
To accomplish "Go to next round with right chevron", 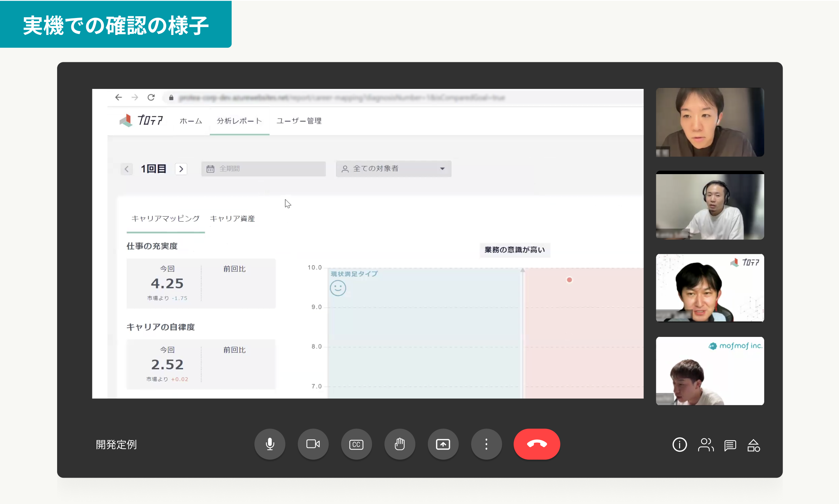I will 181,169.
